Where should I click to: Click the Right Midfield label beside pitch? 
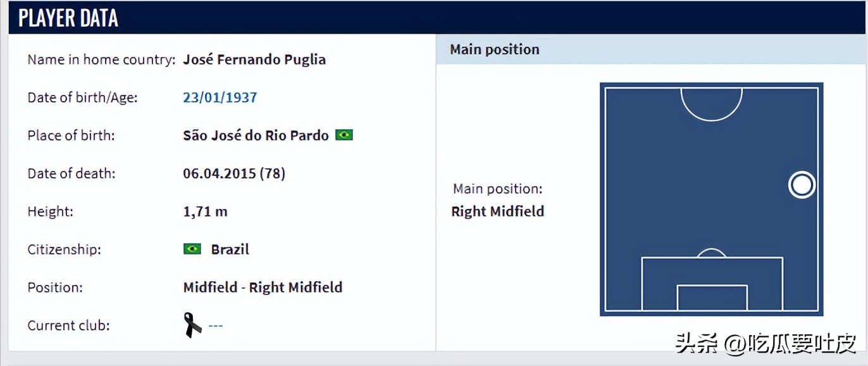point(497,211)
